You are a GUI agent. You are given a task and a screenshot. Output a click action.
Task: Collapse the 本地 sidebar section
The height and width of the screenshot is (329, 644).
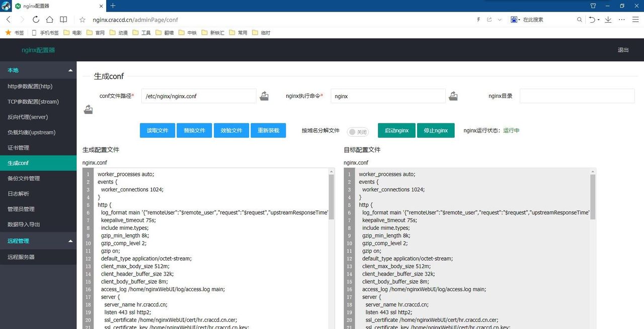click(x=70, y=71)
